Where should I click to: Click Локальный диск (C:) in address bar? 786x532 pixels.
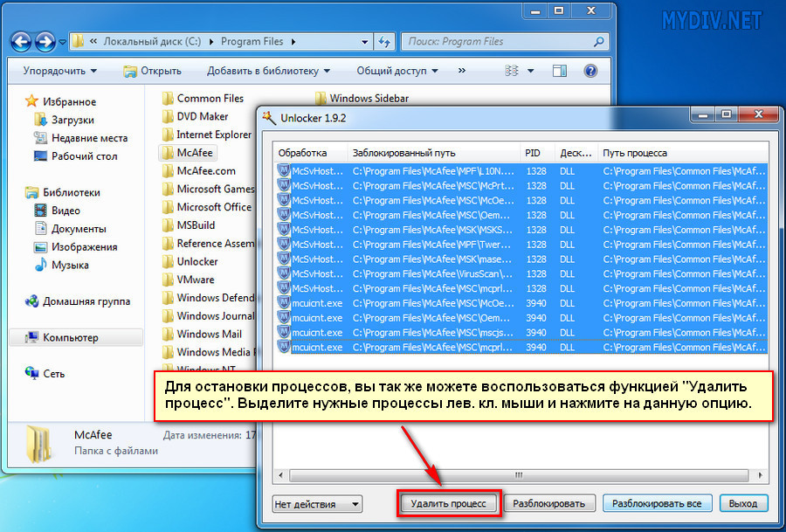click(152, 42)
